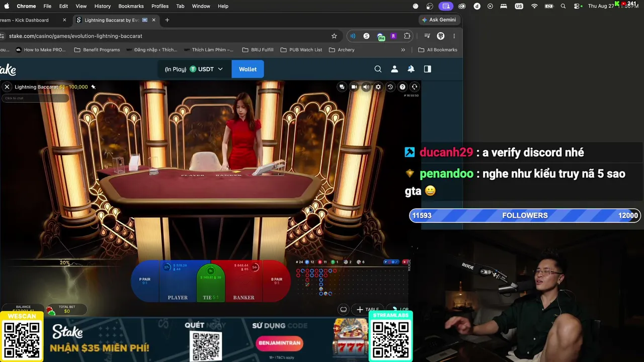Click the blue sound-wave extension icon
This screenshot has height=362, width=644.
click(x=353, y=36)
